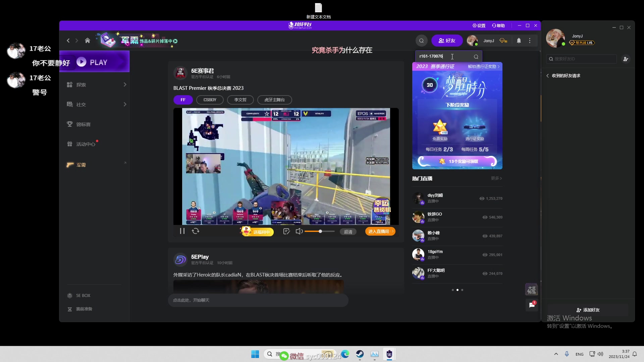644x362 pixels.
Task: Click the 5E platform taskbar icon
Action: pyautogui.click(x=389, y=354)
